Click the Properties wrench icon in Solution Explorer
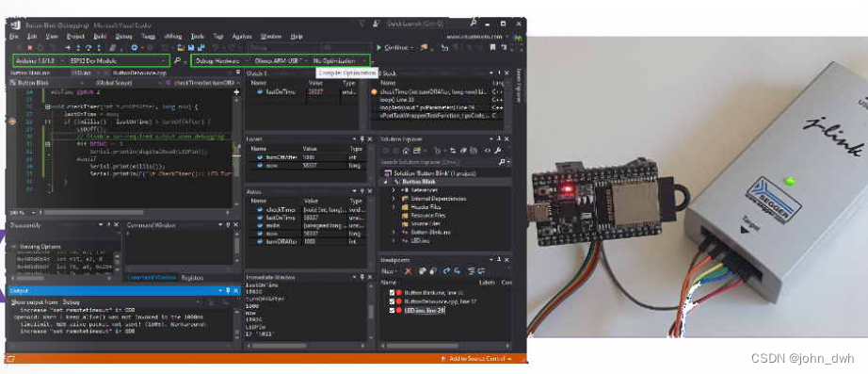 point(498,150)
